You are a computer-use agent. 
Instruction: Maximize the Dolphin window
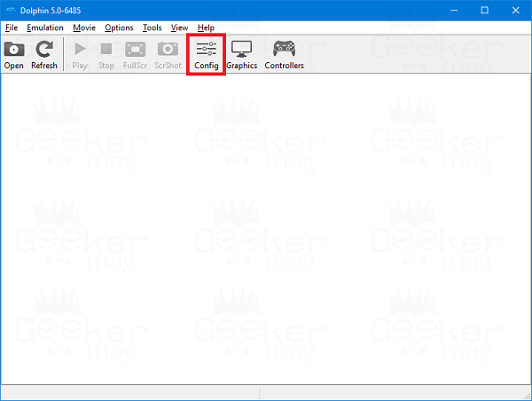pyautogui.click(x=484, y=11)
